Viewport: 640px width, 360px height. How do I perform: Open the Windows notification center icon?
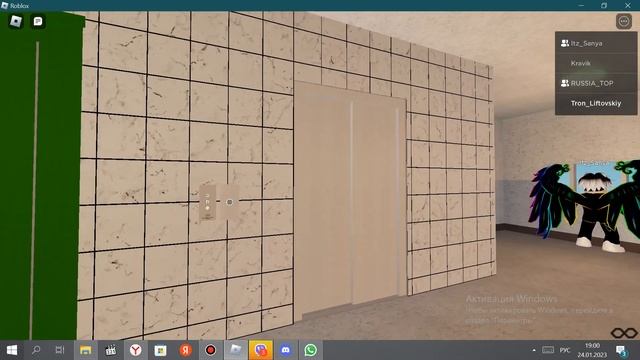[x=621, y=350]
